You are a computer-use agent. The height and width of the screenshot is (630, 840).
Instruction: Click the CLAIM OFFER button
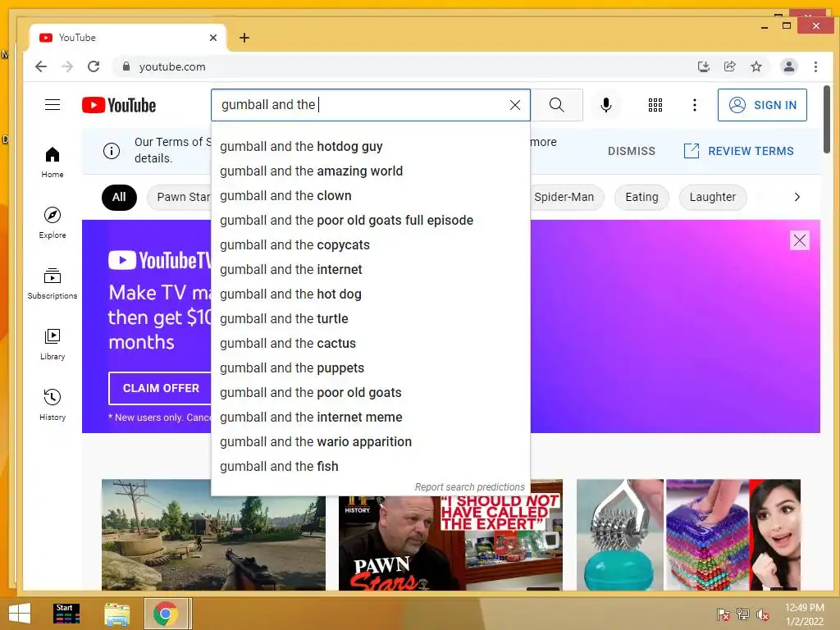click(x=160, y=388)
